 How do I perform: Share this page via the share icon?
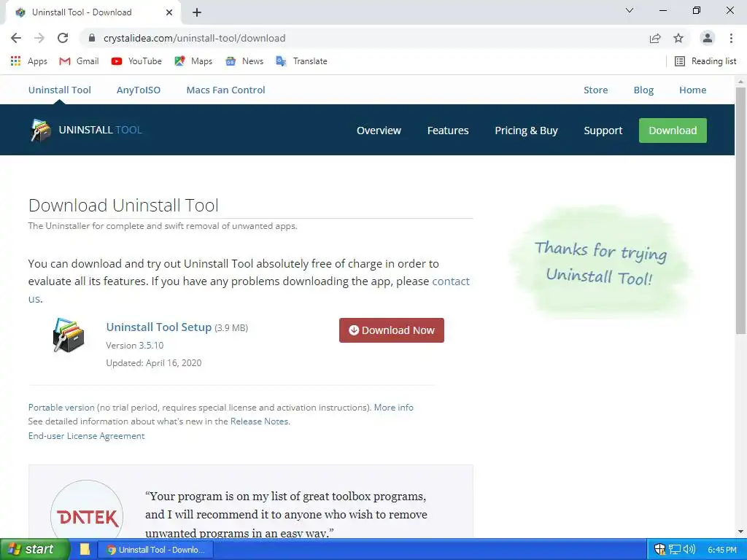click(655, 38)
